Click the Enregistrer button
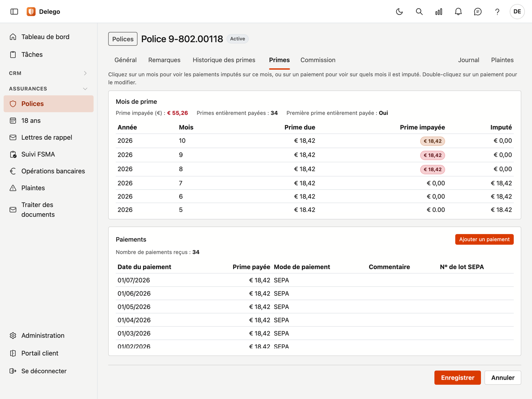This screenshot has height=399, width=532. coord(458,378)
